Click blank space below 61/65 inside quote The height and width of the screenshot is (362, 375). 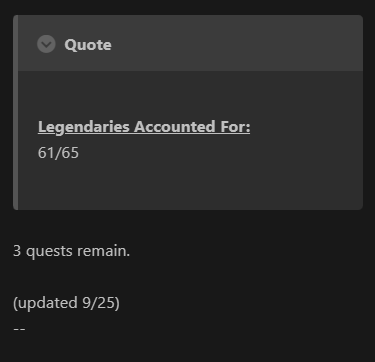pos(190,185)
